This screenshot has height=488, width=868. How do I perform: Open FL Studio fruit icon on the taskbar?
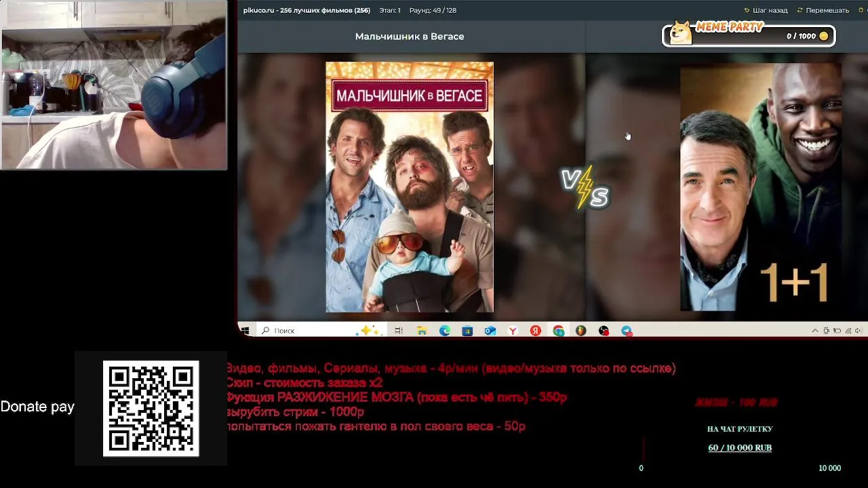tap(581, 331)
